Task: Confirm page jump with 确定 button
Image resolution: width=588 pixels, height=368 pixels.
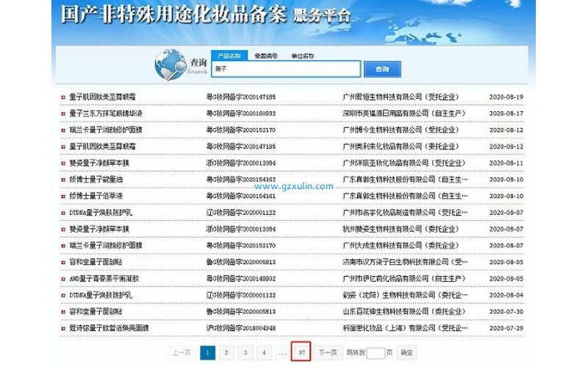Action: [x=406, y=353]
